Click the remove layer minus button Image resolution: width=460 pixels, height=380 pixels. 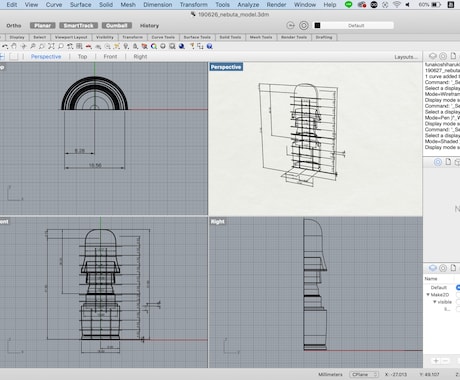click(445, 361)
